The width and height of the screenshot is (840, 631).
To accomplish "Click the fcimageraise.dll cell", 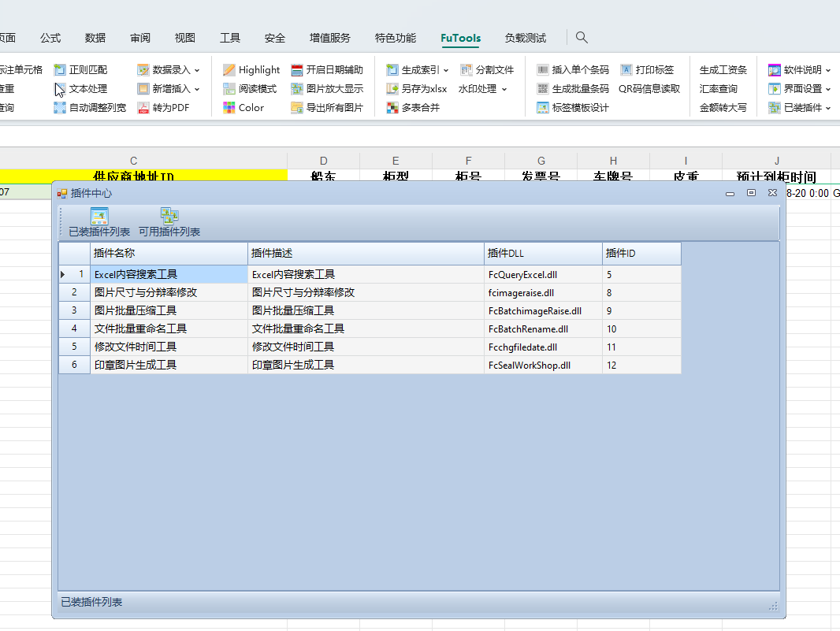I will click(x=543, y=292).
